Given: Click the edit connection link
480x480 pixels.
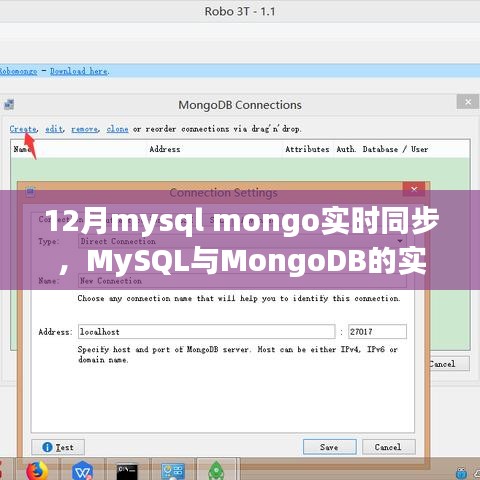Looking at the screenshot, I should [x=54, y=129].
